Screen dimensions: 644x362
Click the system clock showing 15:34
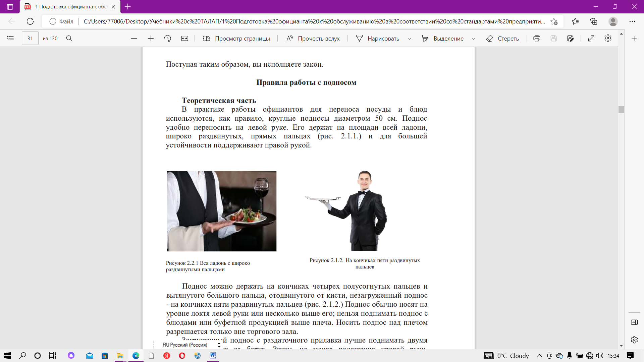613,356
